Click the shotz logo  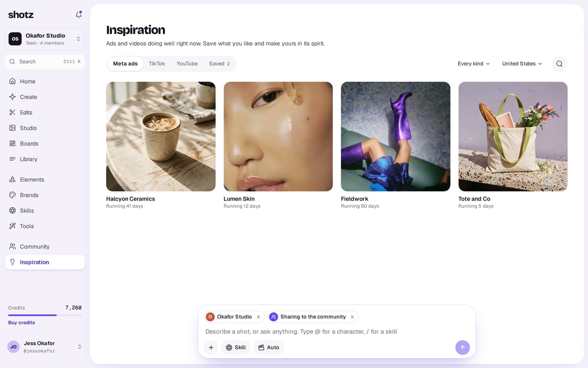[21, 15]
